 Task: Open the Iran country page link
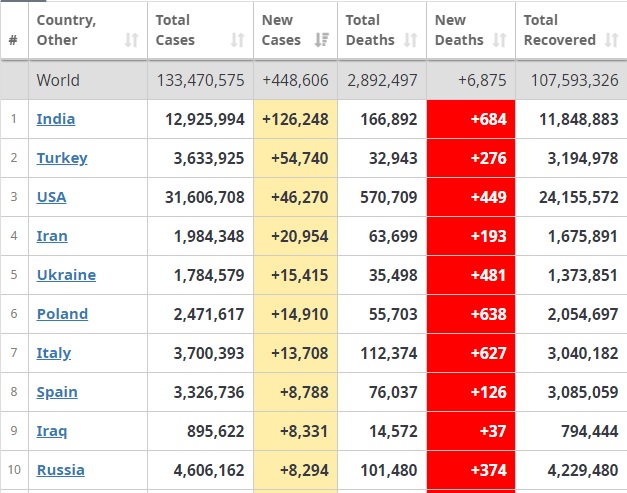tap(53, 236)
